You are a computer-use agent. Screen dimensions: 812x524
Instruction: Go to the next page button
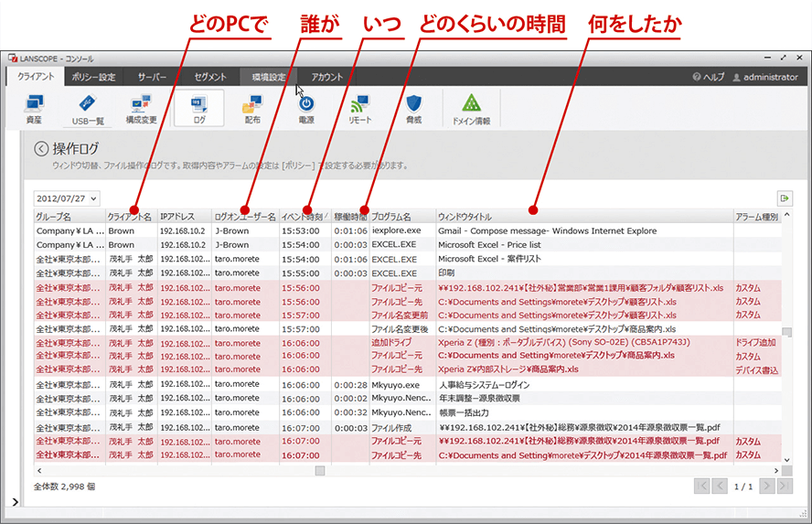point(767,486)
